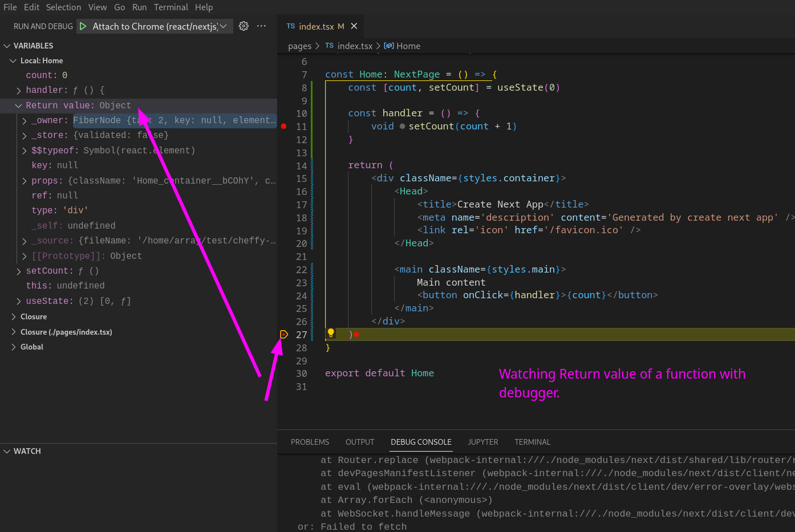The width and height of the screenshot is (795, 532).
Task: Expand the props entry
Action: coord(25,181)
